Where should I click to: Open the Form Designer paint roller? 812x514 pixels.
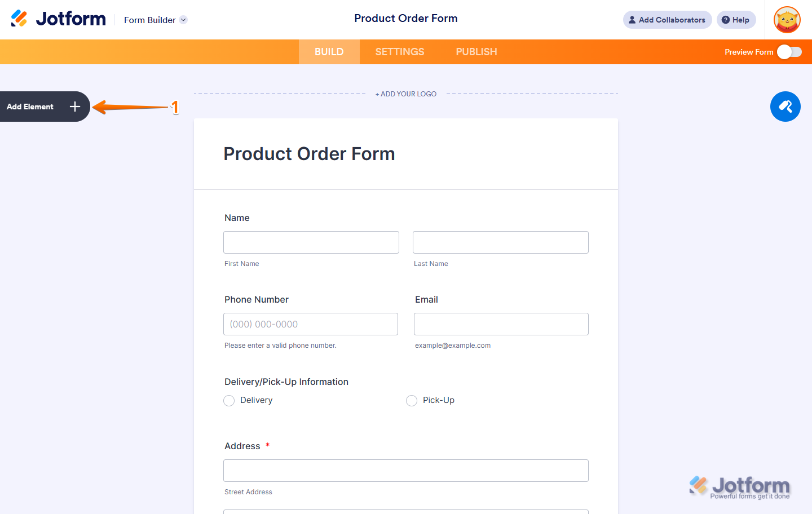(785, 107)
